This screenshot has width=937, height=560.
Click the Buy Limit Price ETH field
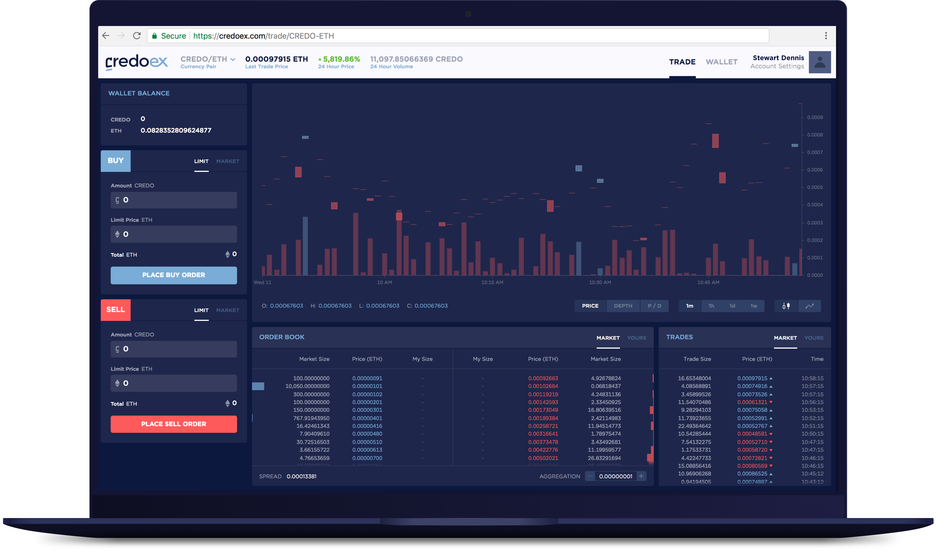pos(174,234)
